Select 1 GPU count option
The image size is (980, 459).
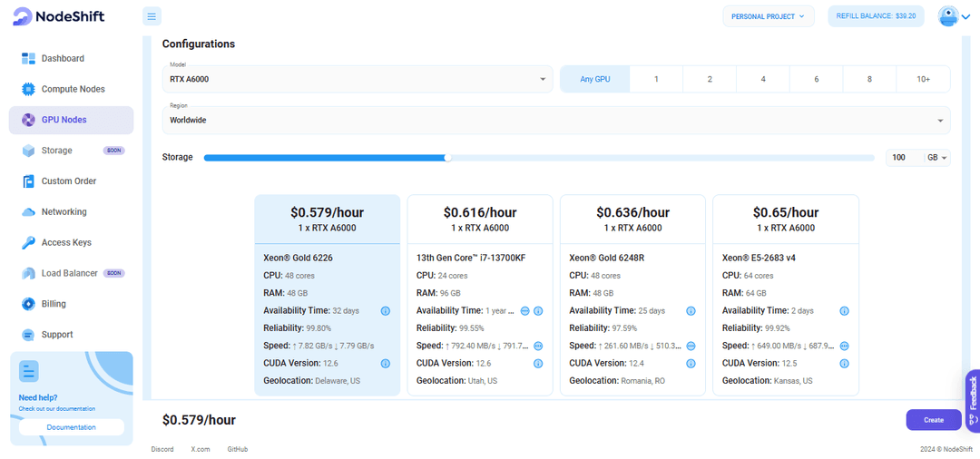(x=656, y=79)
